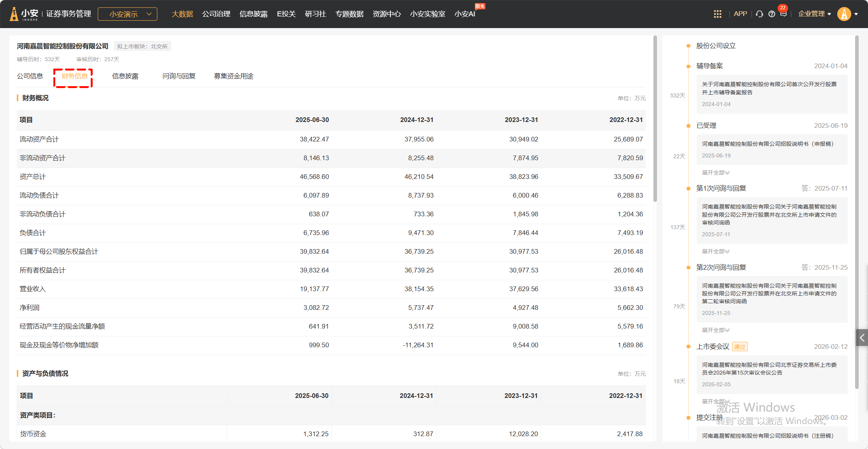The image size is (868, 449).
Task: Expand the collapsed side panel arrow
Action: pos(862,338)
